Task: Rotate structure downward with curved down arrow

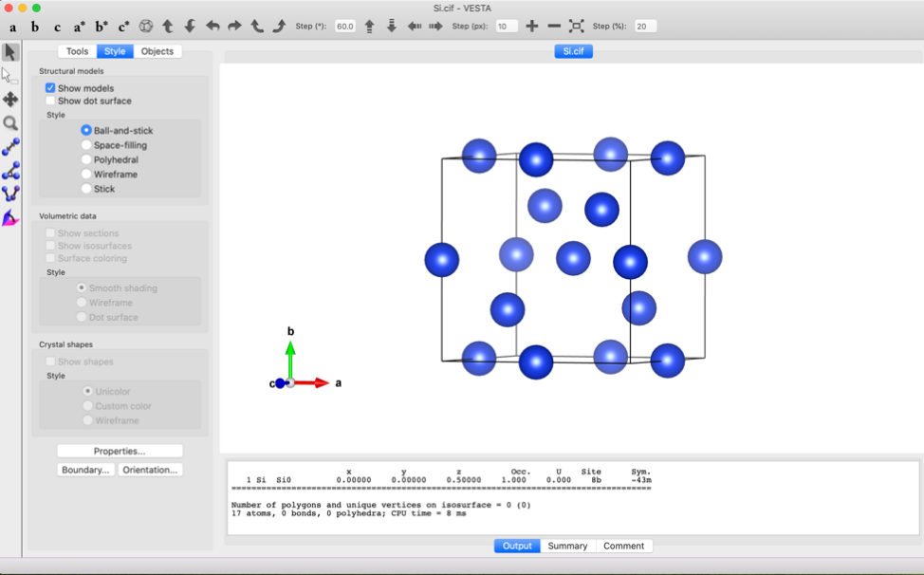Action: pos(190,26)
